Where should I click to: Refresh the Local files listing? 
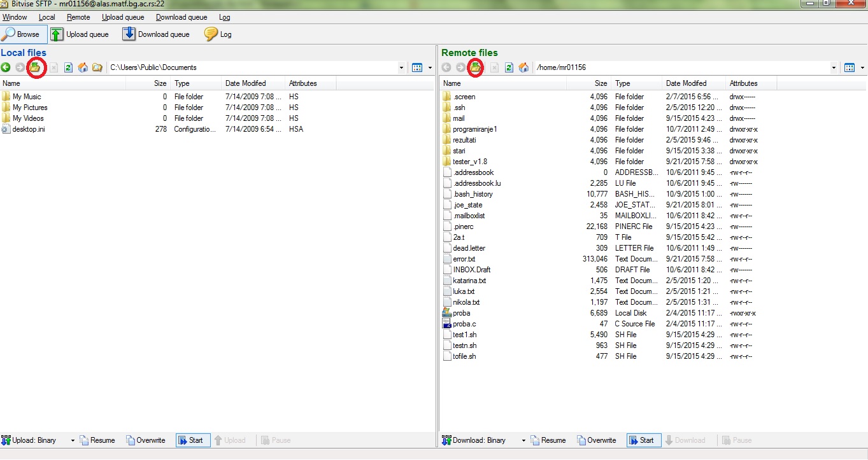pos(68,67)
